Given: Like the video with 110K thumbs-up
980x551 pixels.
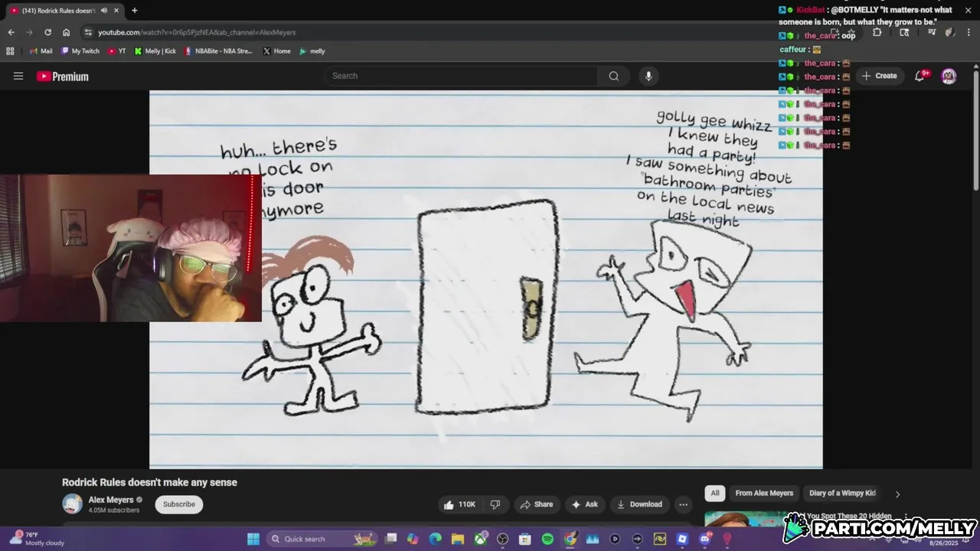Looking at the screenshot, I should (459, 504).
